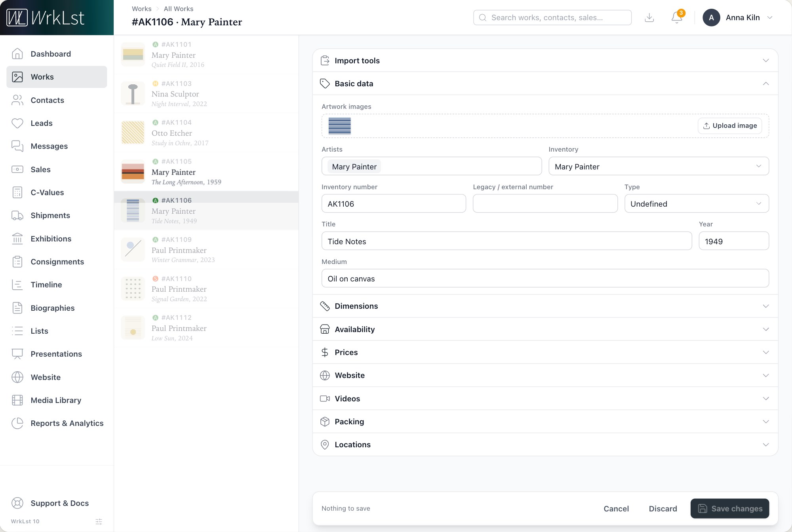The width and height of the screenshot is (792, 532).
Task: Click the Leads heart icon
Action: click(x=17, y=123)
